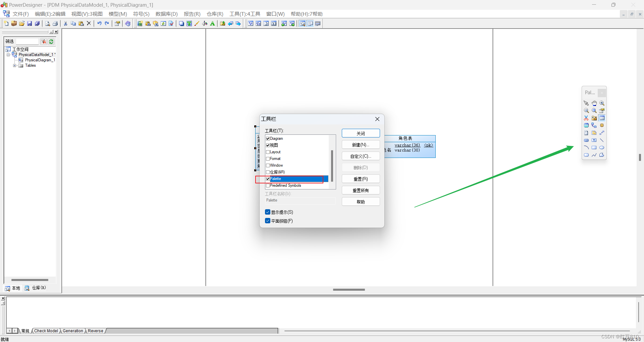This screenshot has height=342, width=644.
Task: Select the Text tool in Palette
Action: [x=594, y=140]
